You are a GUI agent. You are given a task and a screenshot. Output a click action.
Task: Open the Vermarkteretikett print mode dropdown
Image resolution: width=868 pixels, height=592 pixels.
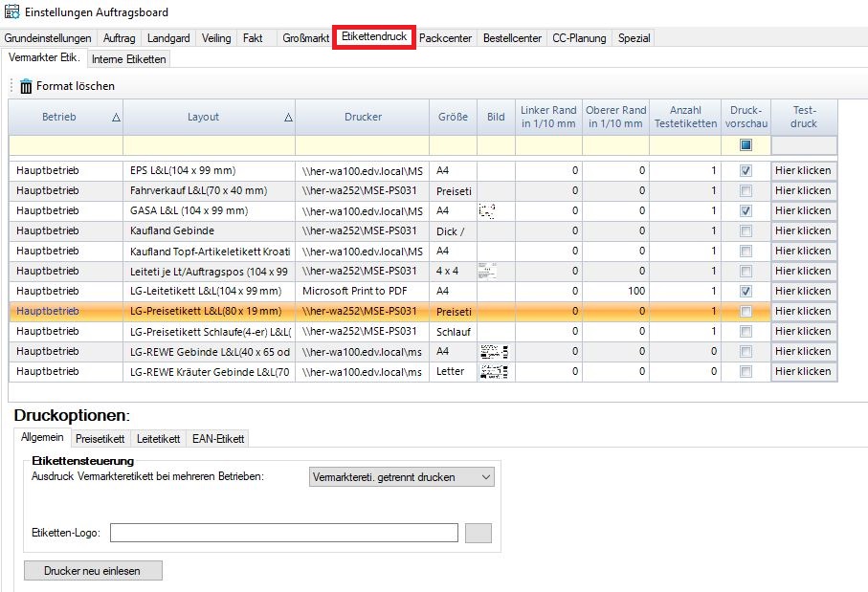tap(402, 476)
